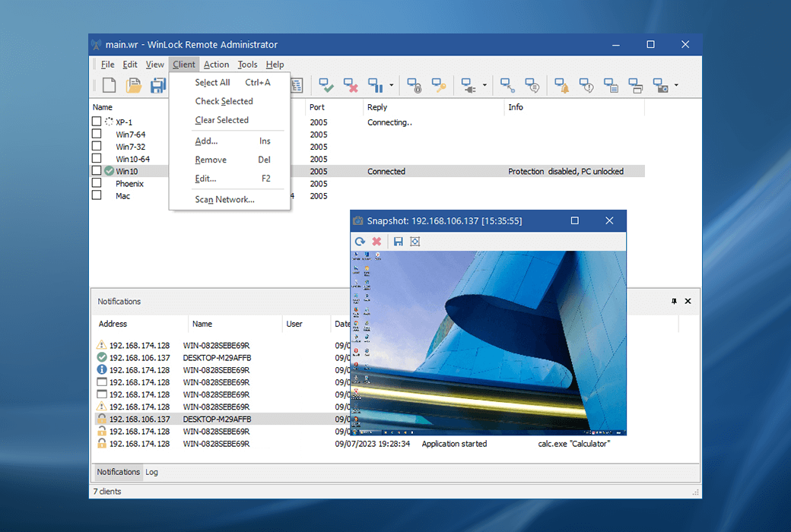Viewport: 791px width, 532px height.
Task: Click the monitor with green checkmark icon
Action: 326,85
